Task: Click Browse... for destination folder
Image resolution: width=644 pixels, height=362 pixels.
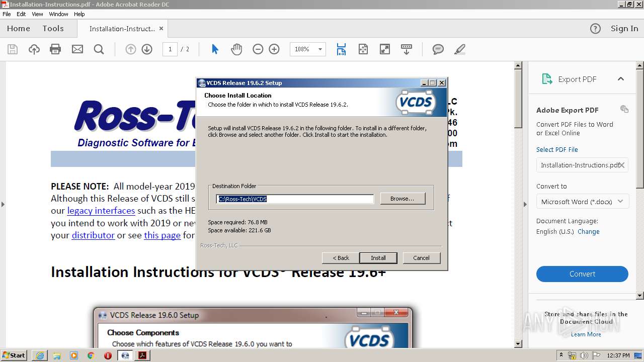Action: (403, 199)
